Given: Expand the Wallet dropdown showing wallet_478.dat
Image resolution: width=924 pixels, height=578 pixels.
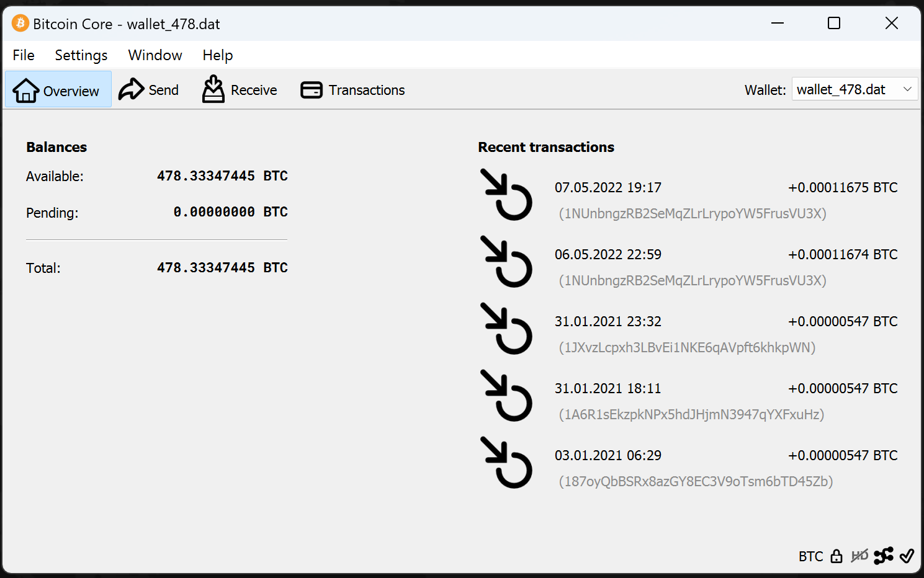Looking at the screenshot, I should [854, 89].
